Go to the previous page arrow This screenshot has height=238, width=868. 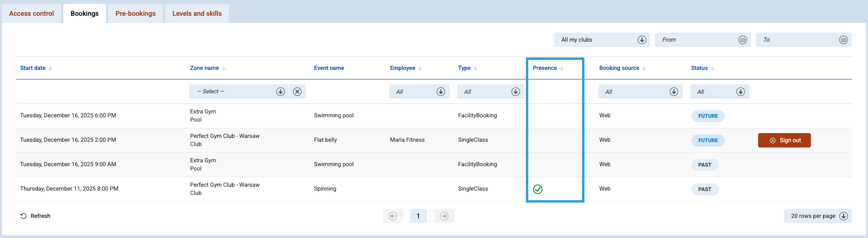[x=392, y=216]
